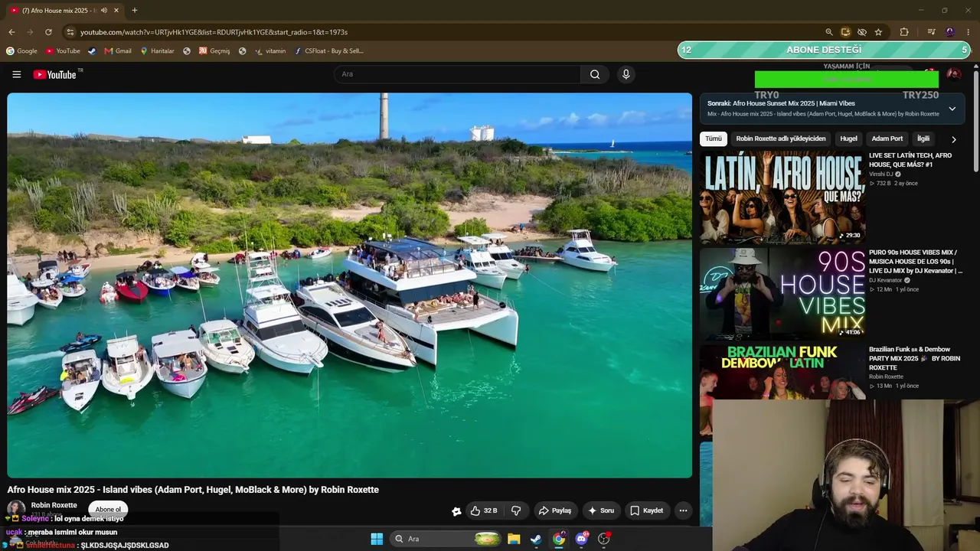The image size is (980, 551).
Task: Open the Chrome profile avatar
Action: [950, 32]
